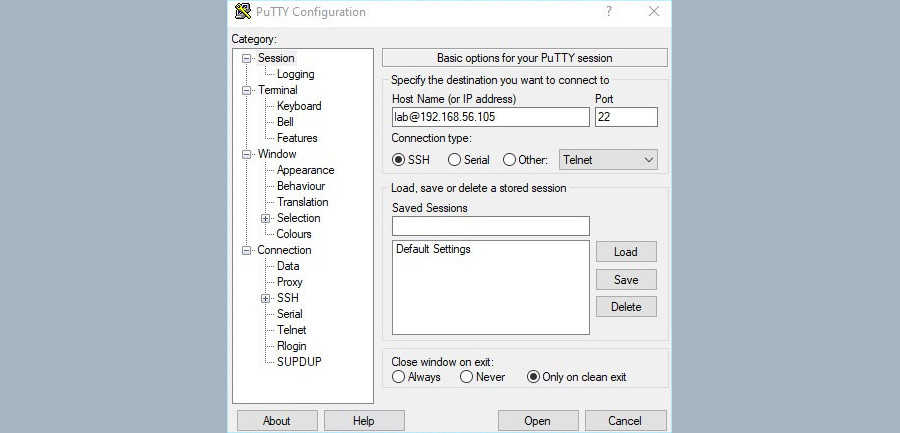Screen dimensions: 900x433
Task: Collapse the Window tree node
Action: (x=247, y=154)
